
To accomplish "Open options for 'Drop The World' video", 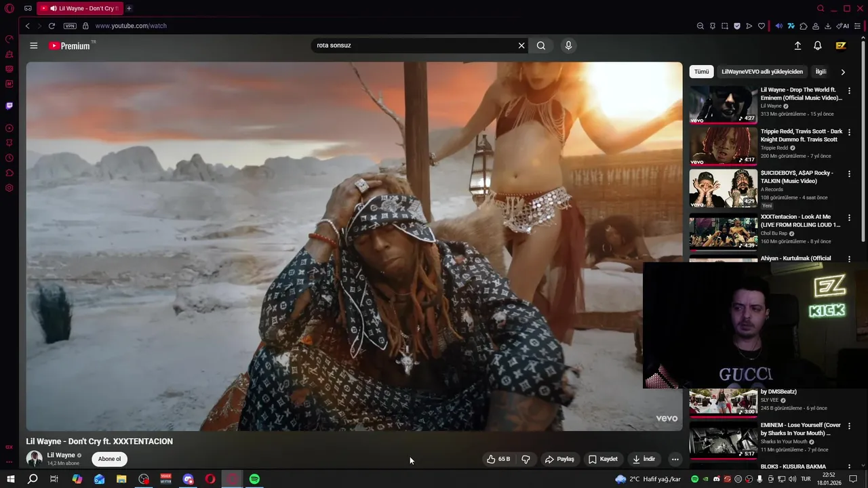I will (849, 91).
